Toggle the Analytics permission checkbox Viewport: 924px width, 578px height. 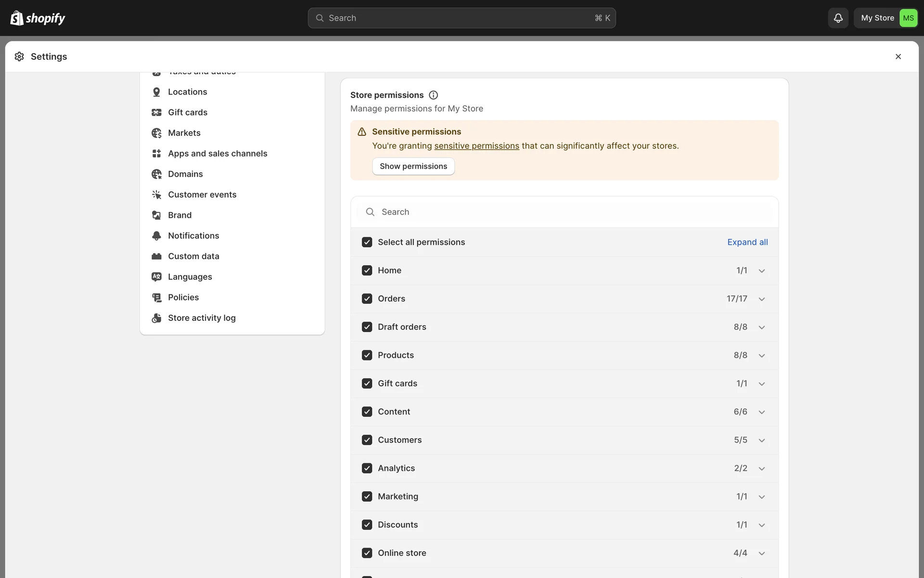click(367, 468)
